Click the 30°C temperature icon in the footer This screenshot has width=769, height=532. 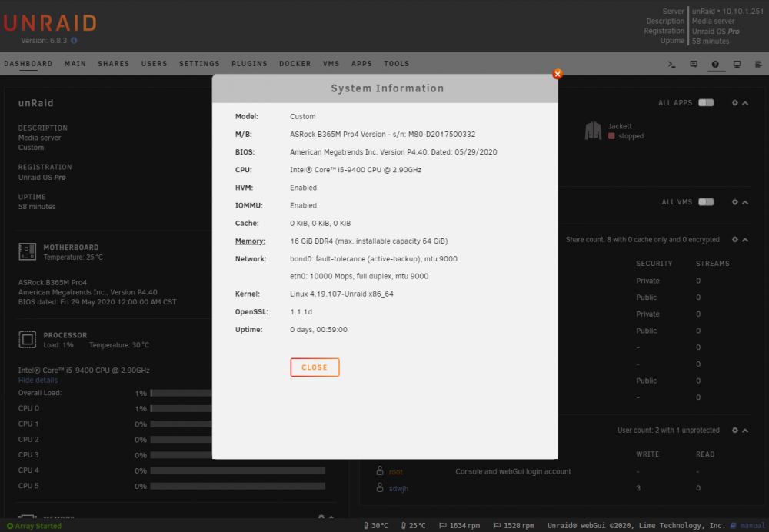pyautogui.click(x=366, y=526)
